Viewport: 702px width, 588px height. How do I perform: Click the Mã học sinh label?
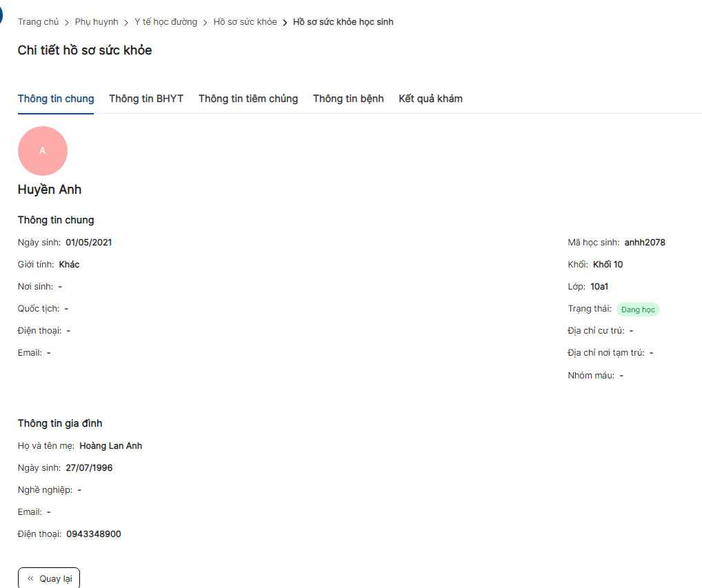point(594,243)
